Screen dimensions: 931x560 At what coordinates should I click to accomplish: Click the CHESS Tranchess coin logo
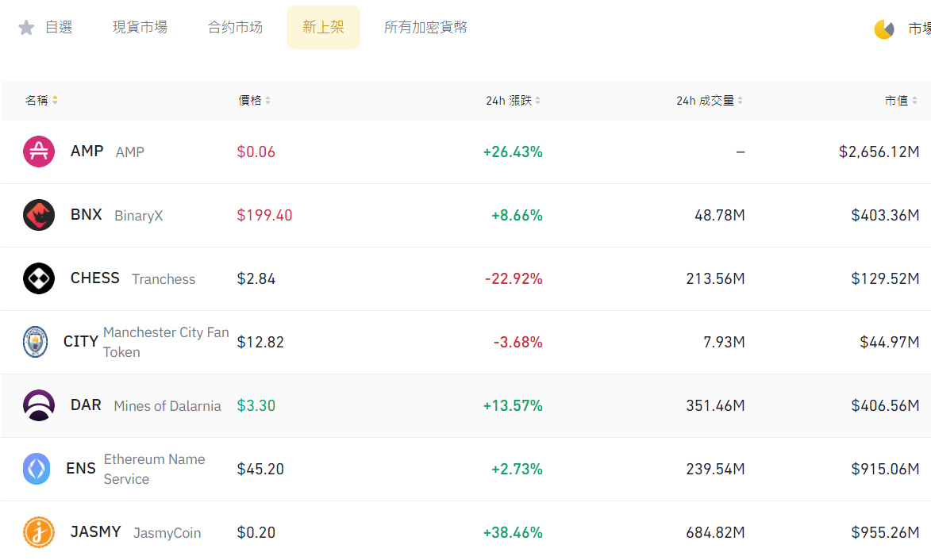click(39, 278)
